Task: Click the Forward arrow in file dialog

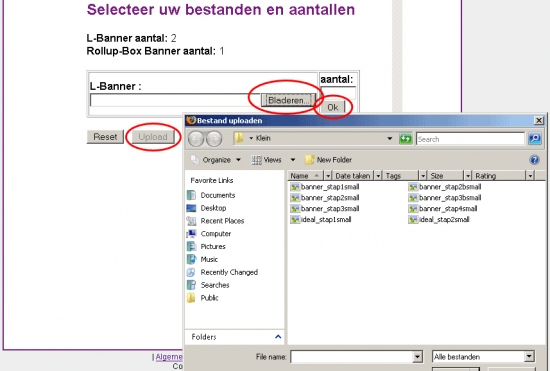Action: coord(214,139)
